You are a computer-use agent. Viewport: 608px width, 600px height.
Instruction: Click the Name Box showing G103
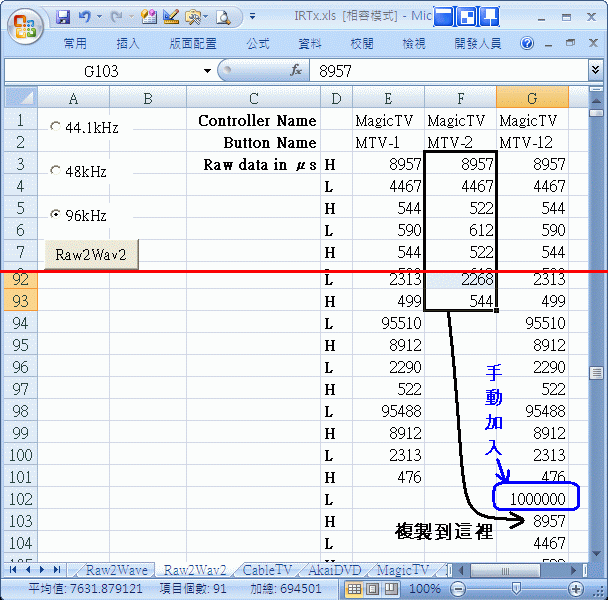tap(102, 71)
